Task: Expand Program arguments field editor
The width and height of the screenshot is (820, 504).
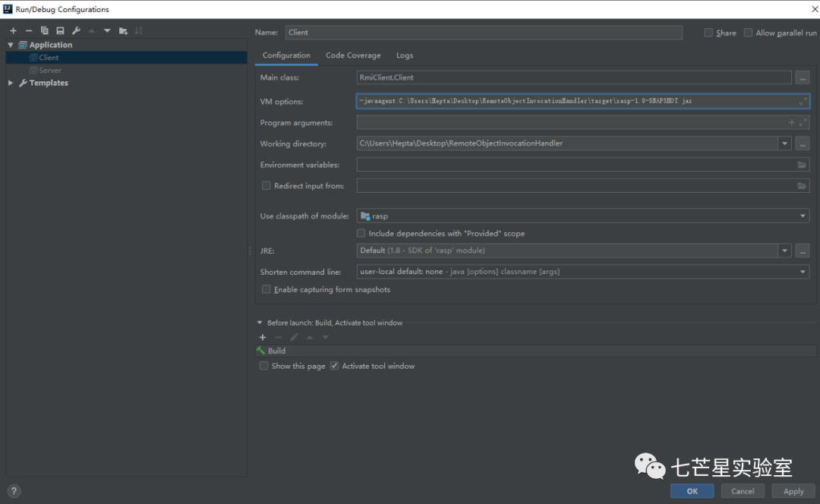Action: pyautogui.click(x=803, y=122)
